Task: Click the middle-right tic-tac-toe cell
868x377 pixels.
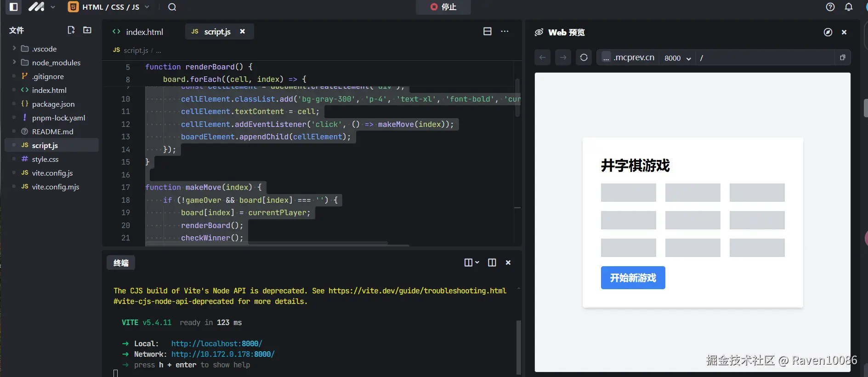Action: click(757, 220)
